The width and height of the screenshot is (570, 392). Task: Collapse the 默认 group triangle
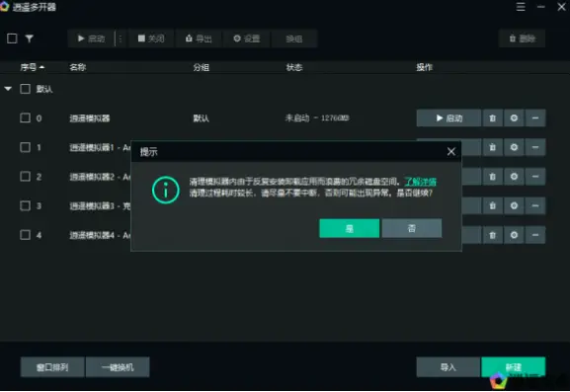[8, 89]
